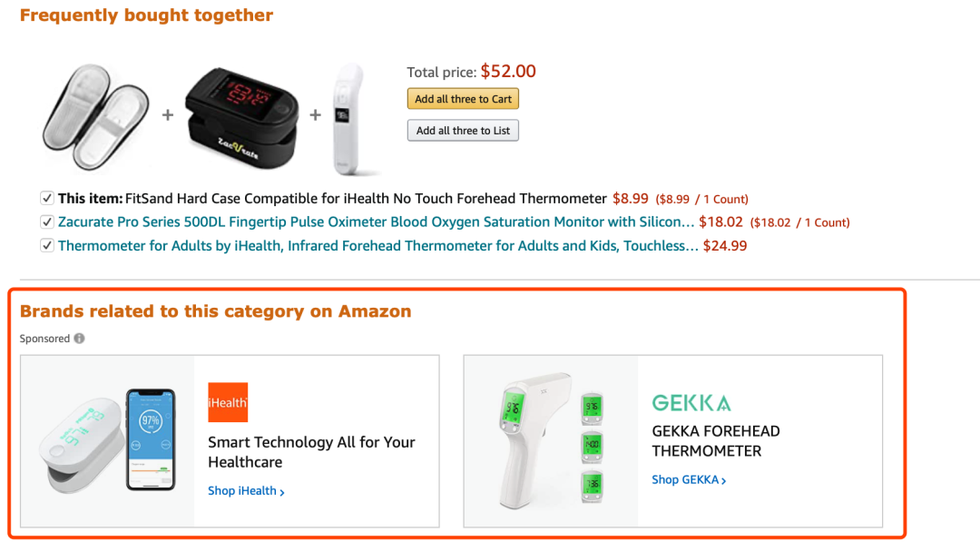Follow the Shop iHealth link
This screenshot has width=980, height=542.
click(242, 491)
